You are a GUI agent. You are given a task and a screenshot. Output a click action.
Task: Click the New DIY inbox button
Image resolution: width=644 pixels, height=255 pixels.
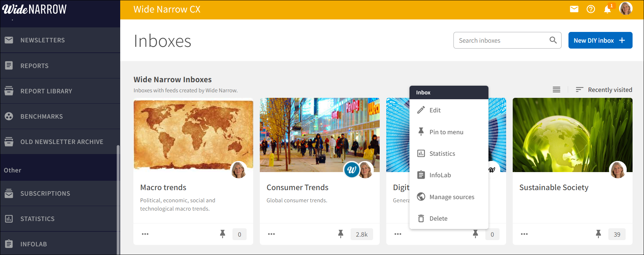click(x=600, y=40)
